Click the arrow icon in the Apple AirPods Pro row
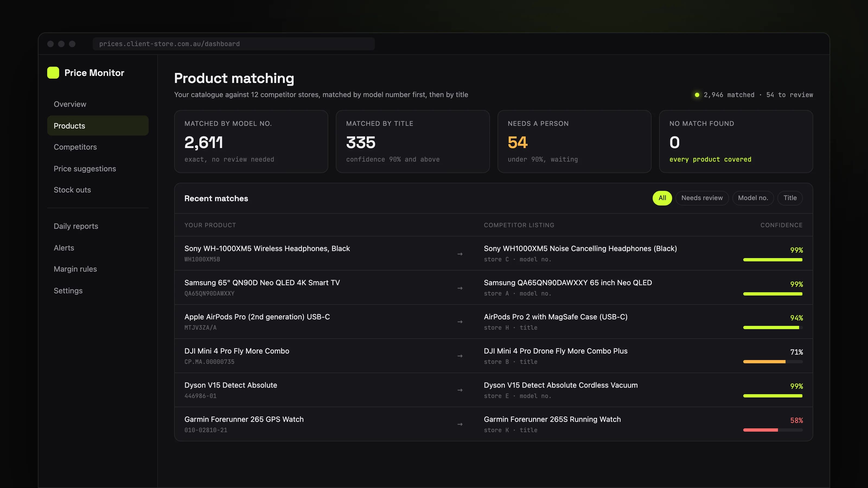This screenshot has height=488, width=868. [460, 322]
